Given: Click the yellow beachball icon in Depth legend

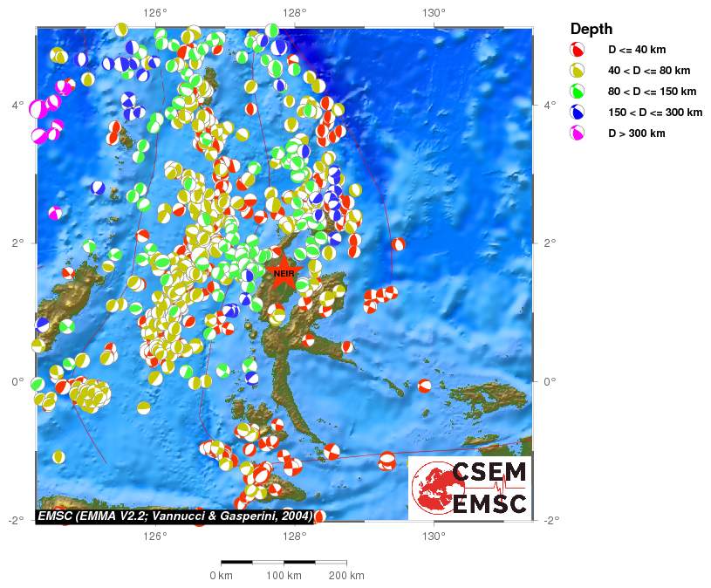Looking at the screenshot, I should pyautogui.click(x=577, y=71).
